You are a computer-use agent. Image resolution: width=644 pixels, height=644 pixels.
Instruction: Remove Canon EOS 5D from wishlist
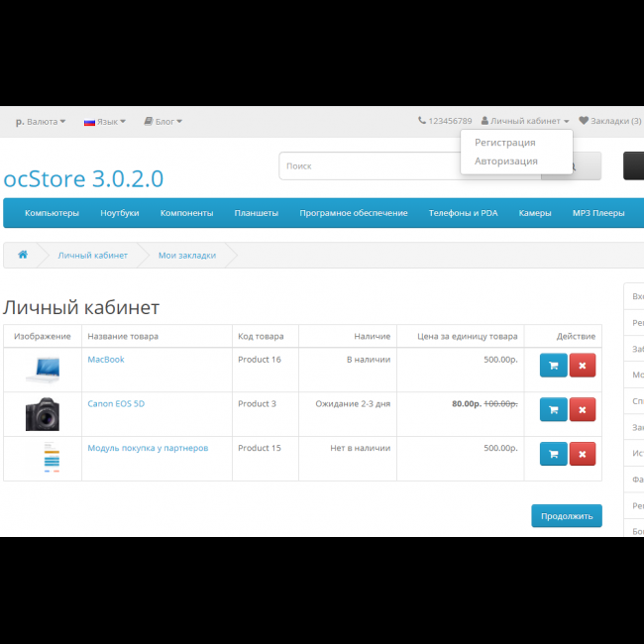(x=582, y=409)
